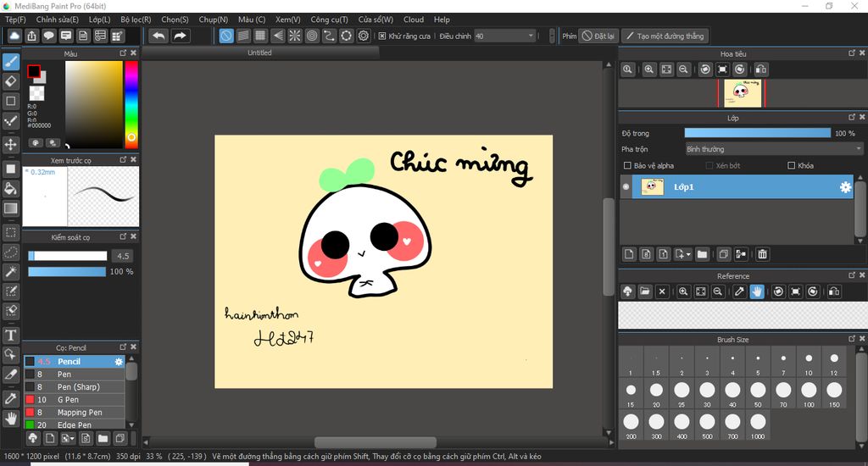Tick the Xén bớt checkbox
Viewport: 868px width, 466px height.
pyautogui.click(x=709, y=165)
